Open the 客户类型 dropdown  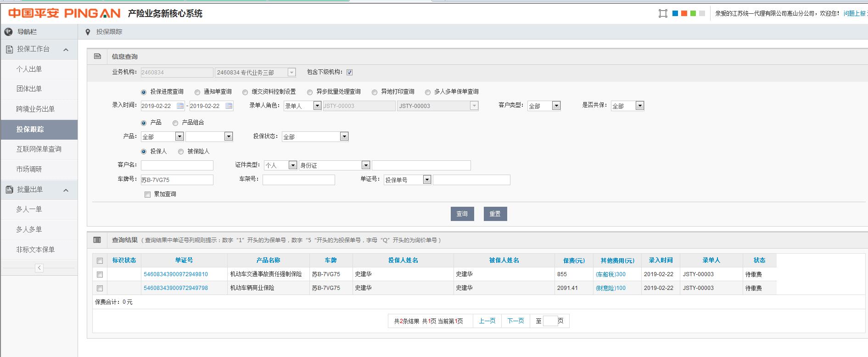coord(556,106)
